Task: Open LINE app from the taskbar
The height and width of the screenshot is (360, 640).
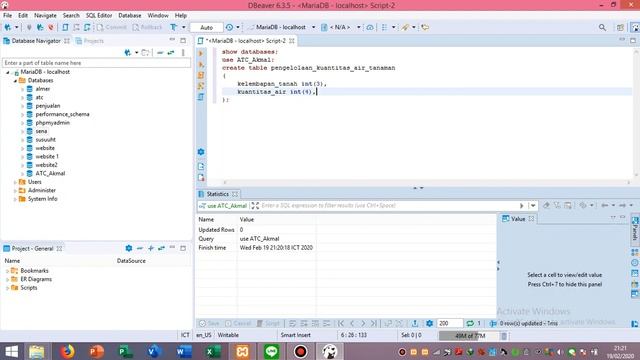Action: 271,351
